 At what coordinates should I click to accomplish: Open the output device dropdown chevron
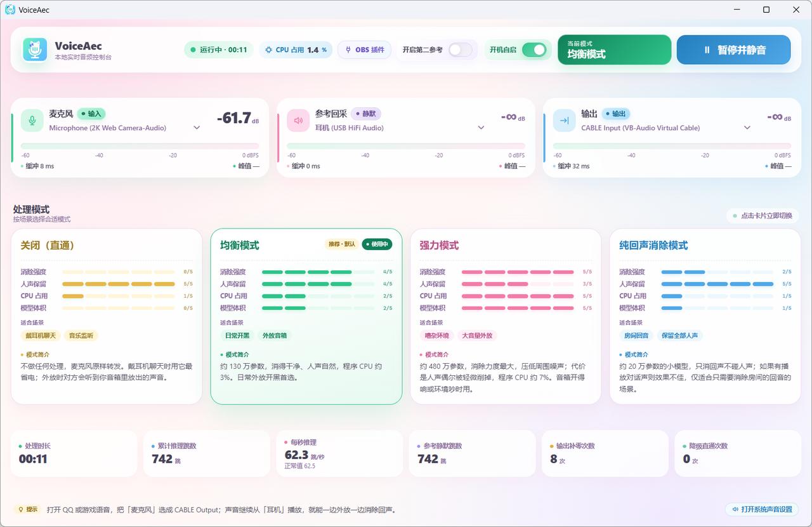tap(747, 128)
